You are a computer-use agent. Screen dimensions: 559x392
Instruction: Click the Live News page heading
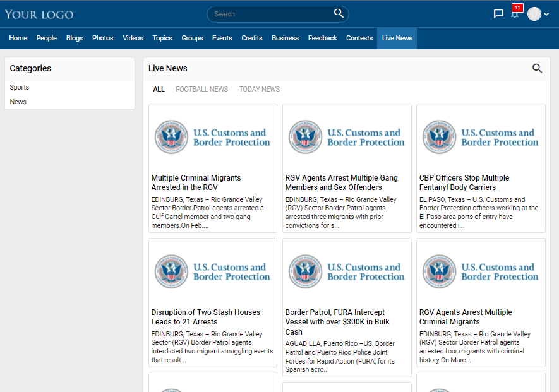click(x=167, y=68)
